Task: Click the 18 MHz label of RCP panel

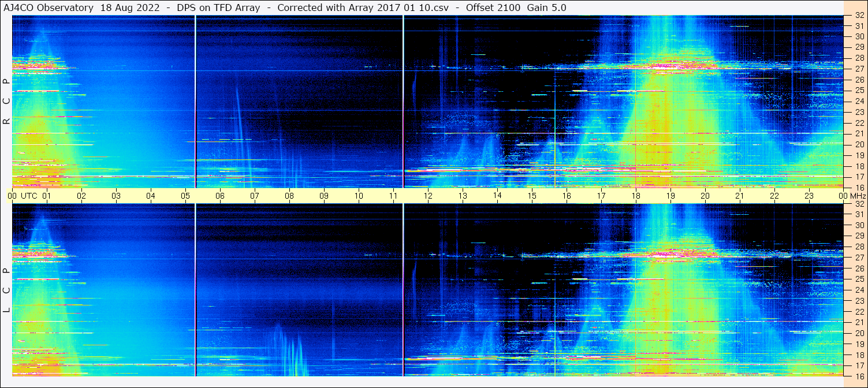Action: click(x=859, y=166)
